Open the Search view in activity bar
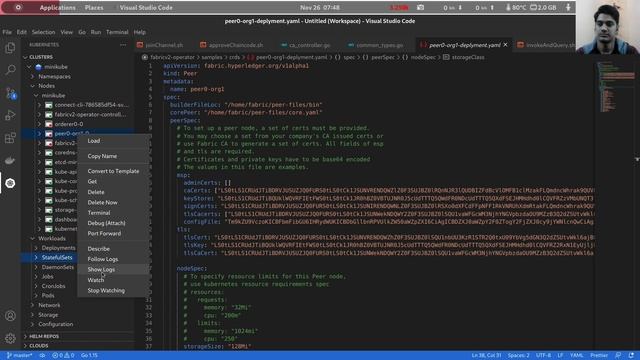Viewport: 640px width, 360px height. coord(10,70)
